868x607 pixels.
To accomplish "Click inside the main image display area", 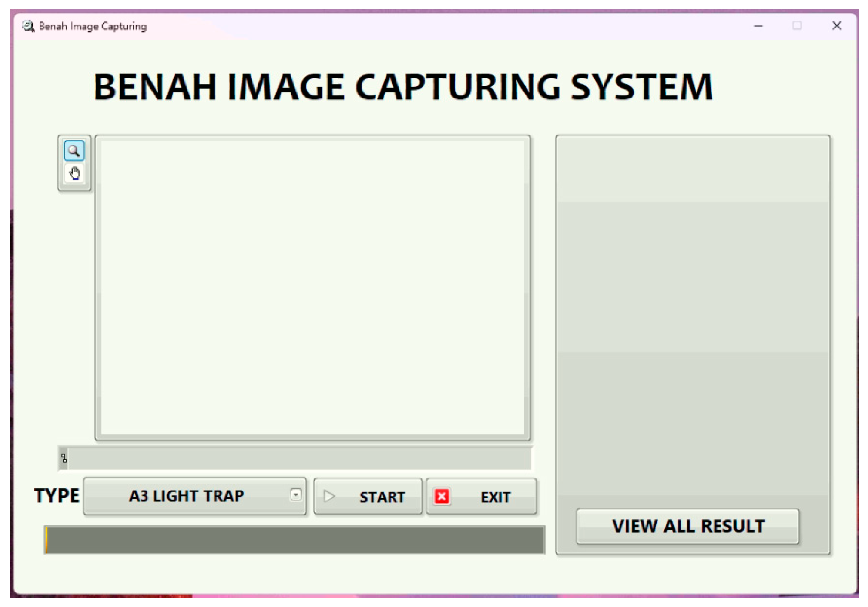I will click(x=312, y=287).
